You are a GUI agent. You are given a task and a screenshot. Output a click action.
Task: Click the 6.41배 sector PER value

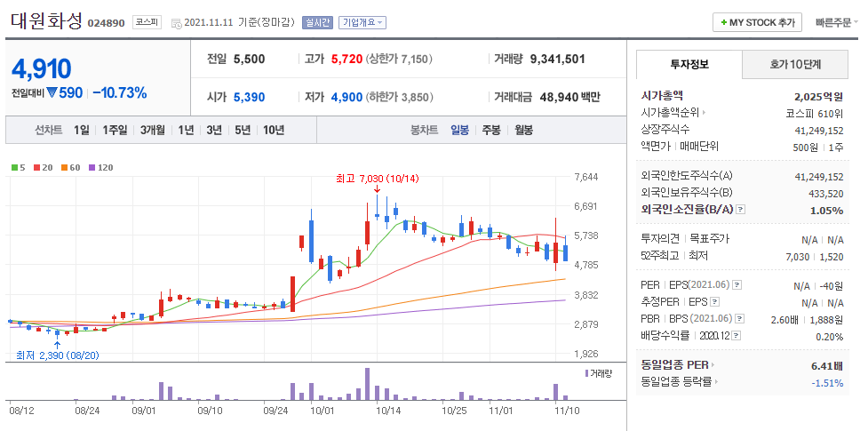pyautogui.click(x=828, y=365)
